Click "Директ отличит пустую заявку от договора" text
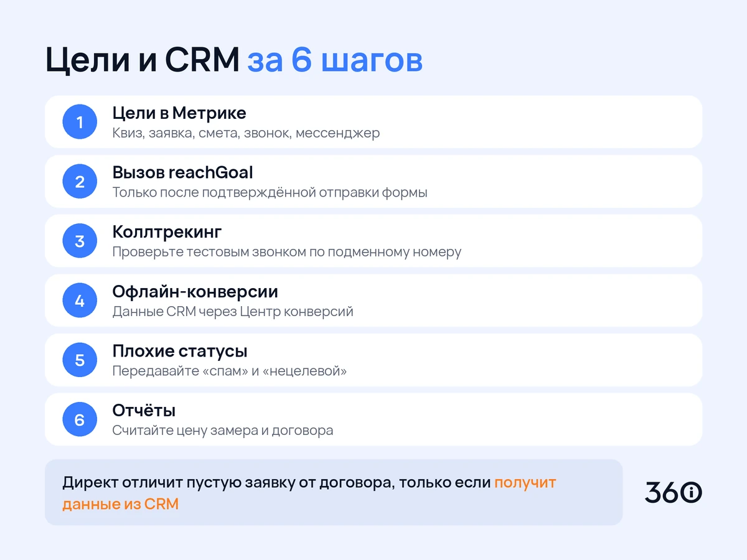 [x=227, y=483]
